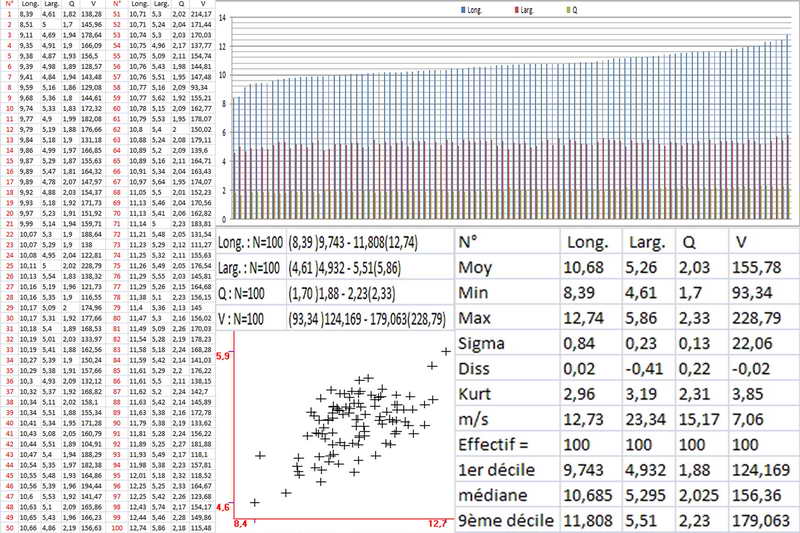Click the bar chart y-axis label 6
Screen dimensions: 800x533
point(224,133)
